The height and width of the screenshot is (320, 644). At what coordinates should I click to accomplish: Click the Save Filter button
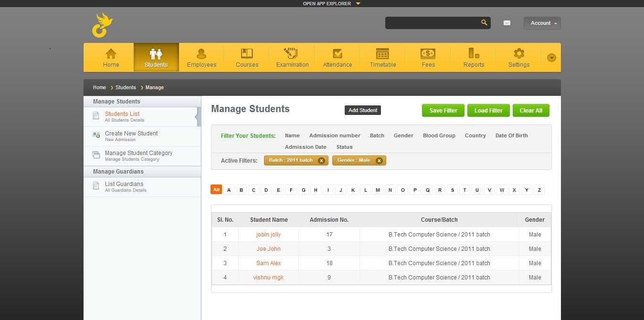[443, 110]
